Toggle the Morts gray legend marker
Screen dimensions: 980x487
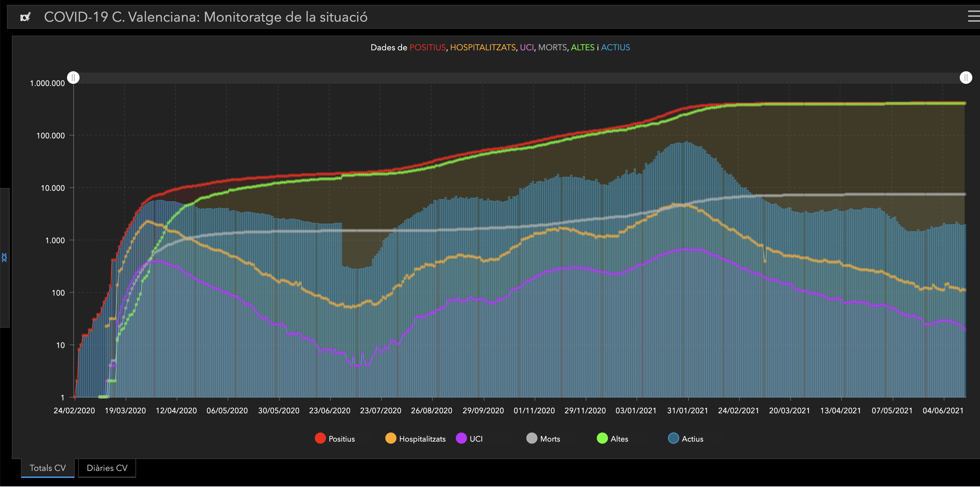[x=532, y=438]
